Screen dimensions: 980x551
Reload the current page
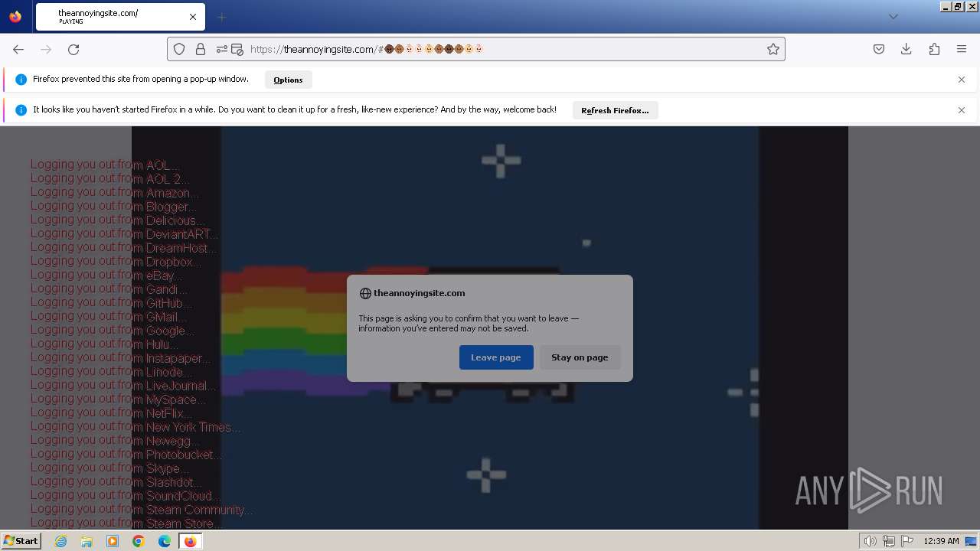tap(73, 49)
